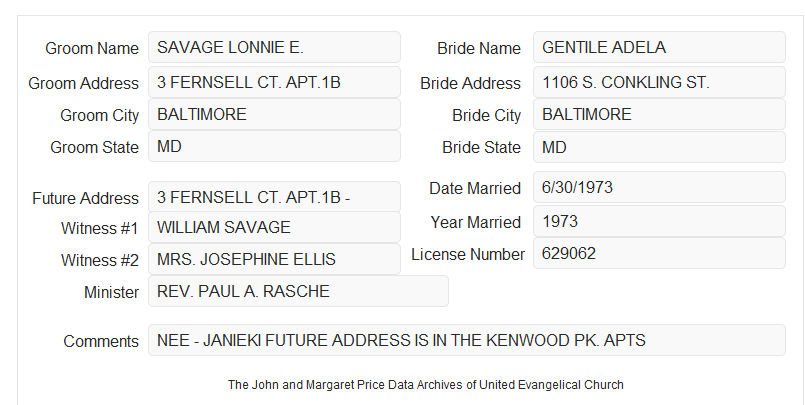Click the Minister field
Viewport: 805px width, 405px height.
point(298,291)
